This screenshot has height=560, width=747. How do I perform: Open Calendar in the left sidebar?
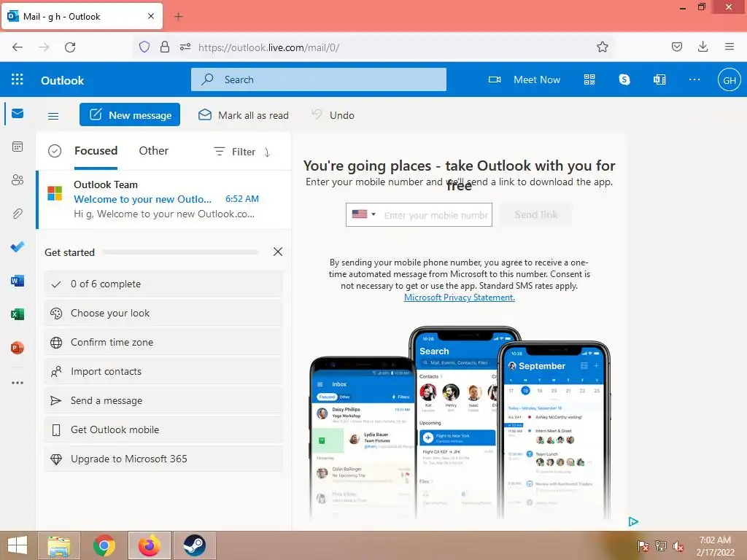coord(18,147)
